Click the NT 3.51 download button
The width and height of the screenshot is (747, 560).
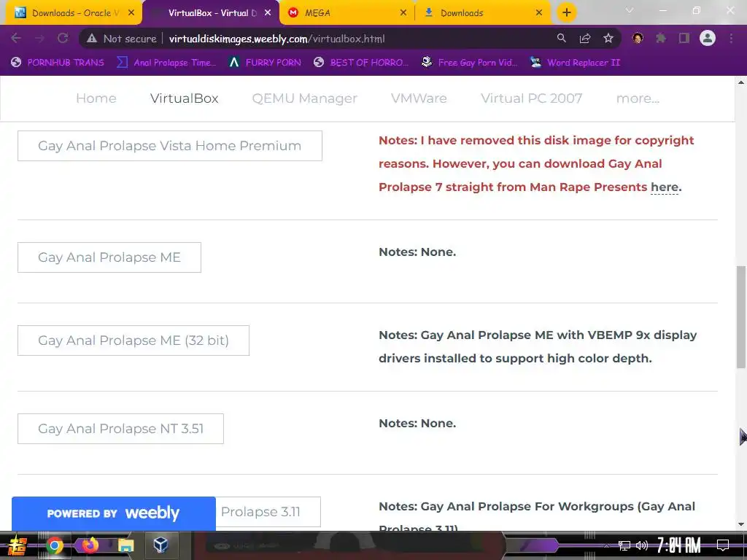click(x=120, y=429)
